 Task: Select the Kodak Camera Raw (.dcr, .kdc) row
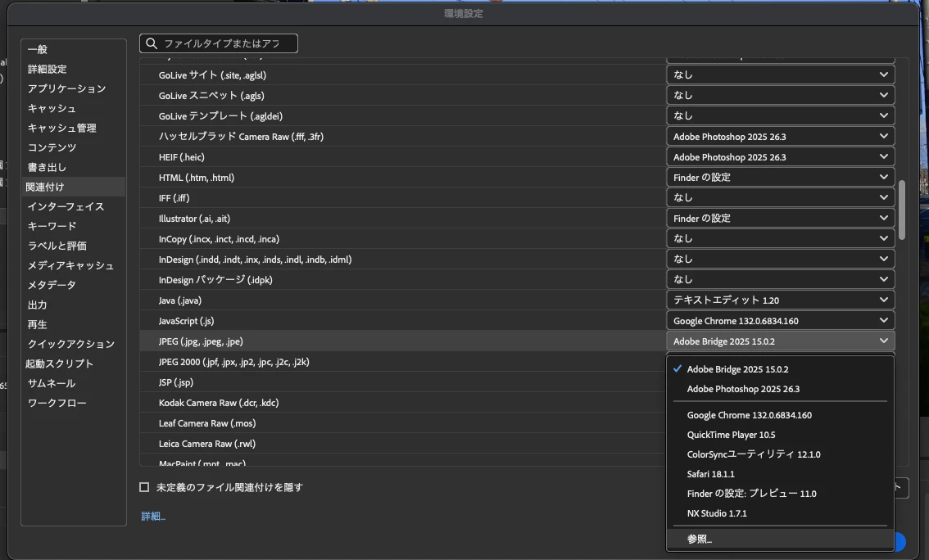tap(403, 403)
